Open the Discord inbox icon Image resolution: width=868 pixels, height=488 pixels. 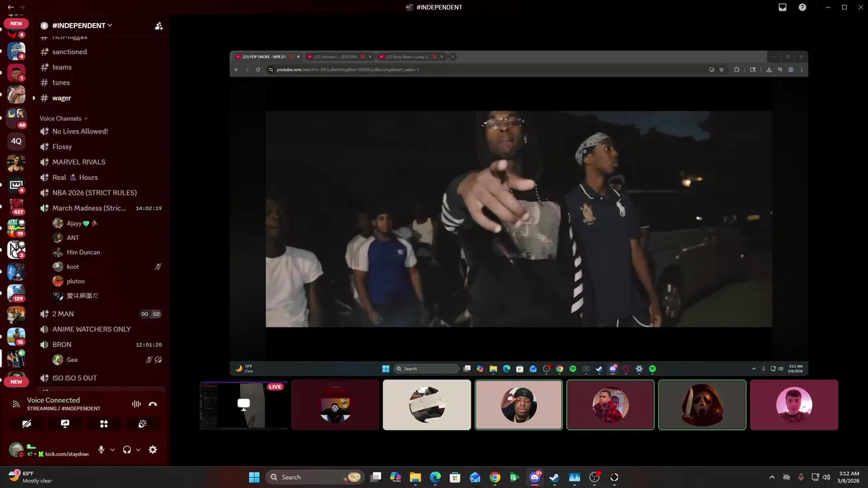click(783, 7)
